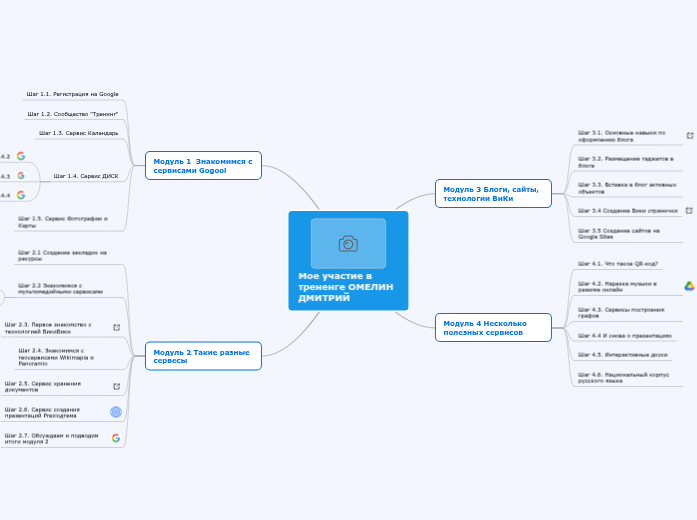Click the camera image placeholder in central node

(348, 243)
